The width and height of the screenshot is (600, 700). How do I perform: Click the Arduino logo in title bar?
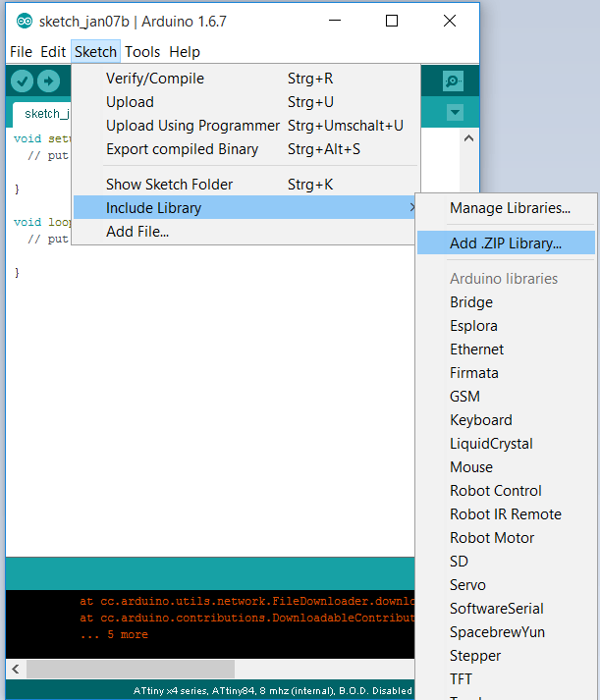click(x=25, y=21)
